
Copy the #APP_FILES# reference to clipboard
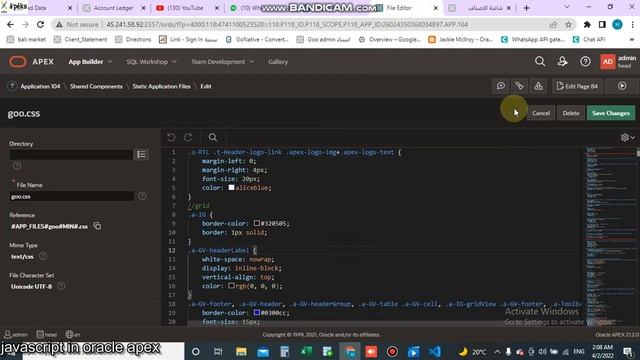pyautogui.click(x=97, y=226)
